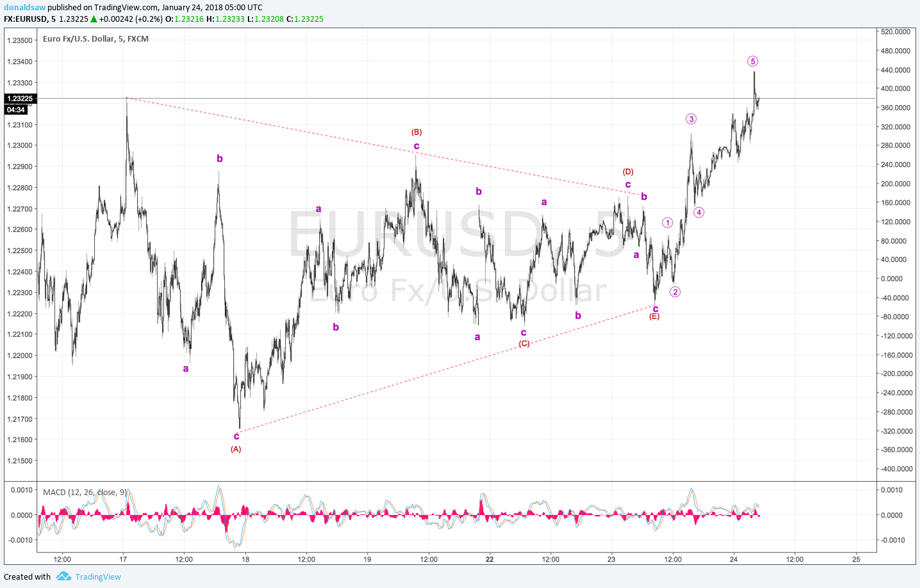Click date label 17 on time axis
The height and width of the screenshot is (588, 920).
coord(123,559)
